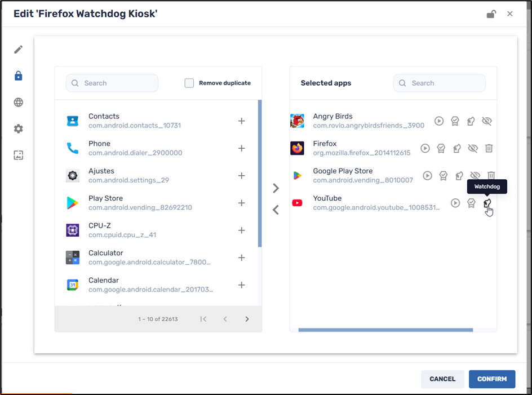The width and height of the screenshot is (532, 395).
Task: Open the lock security section in sidebar
Action: click(17, 76)
